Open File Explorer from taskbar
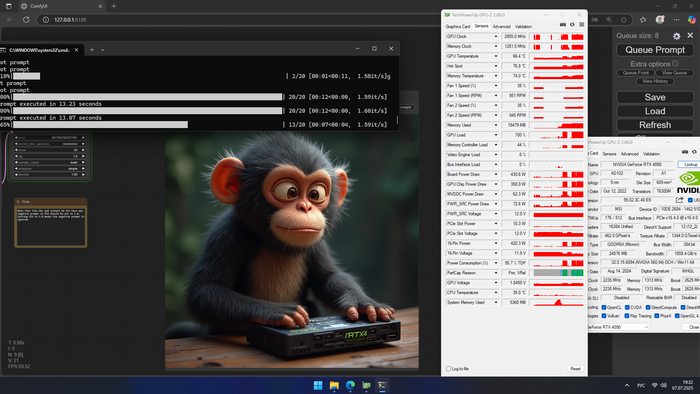The width and height of the screenshot is (700, 394). pos(334,385)
